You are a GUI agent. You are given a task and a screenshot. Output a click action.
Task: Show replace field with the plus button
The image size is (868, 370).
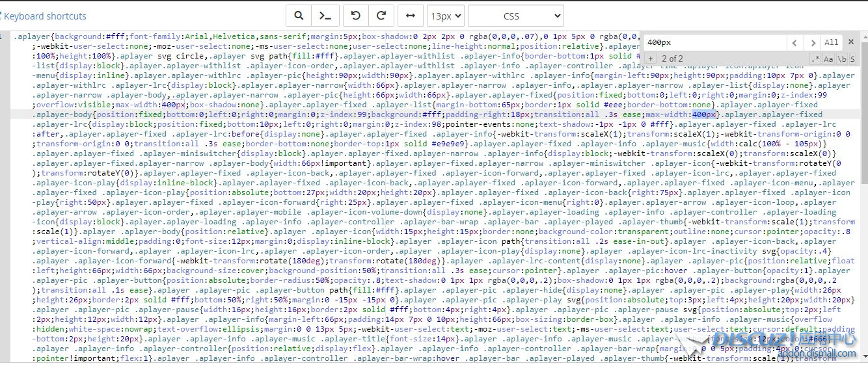pos(650,59)
